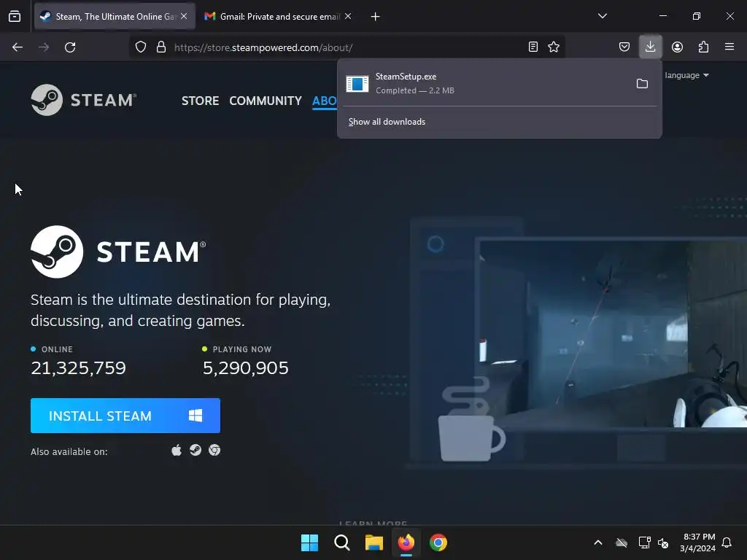The width and height of the screenshot is (747, 560).
Task: Click the muted volume tray icon
Action: (x=663, y=542)
